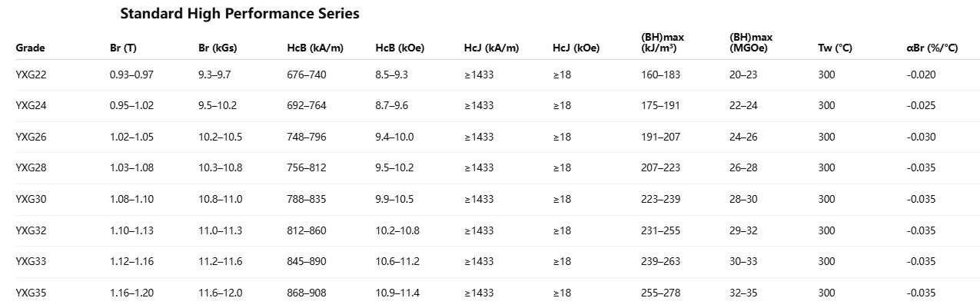The height and width of the screenshot is (308, 980).
Task: Select the YXG30 grade cell
Action: click(31, 199)
